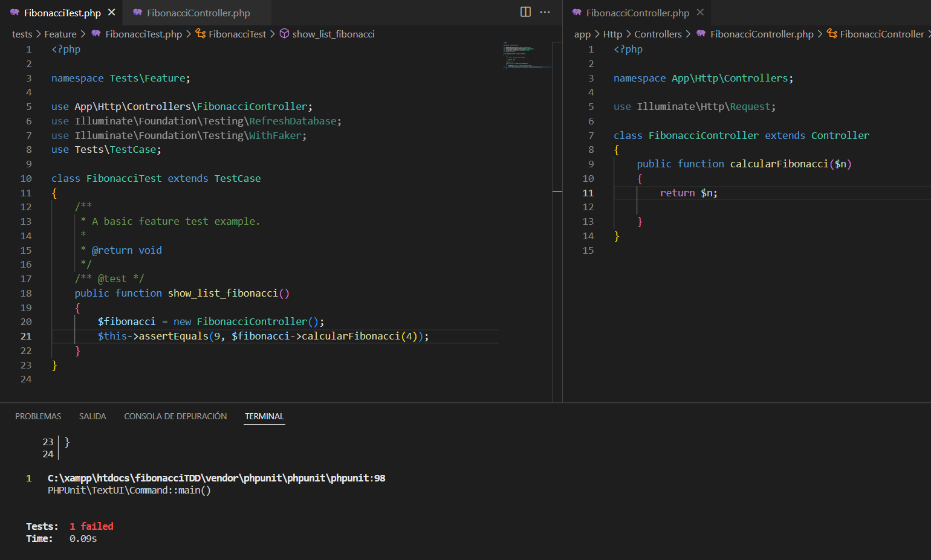The height and width of the screenshot is (560, 931).
Task: Click the split editor right icon
Action: coord(525,12)
